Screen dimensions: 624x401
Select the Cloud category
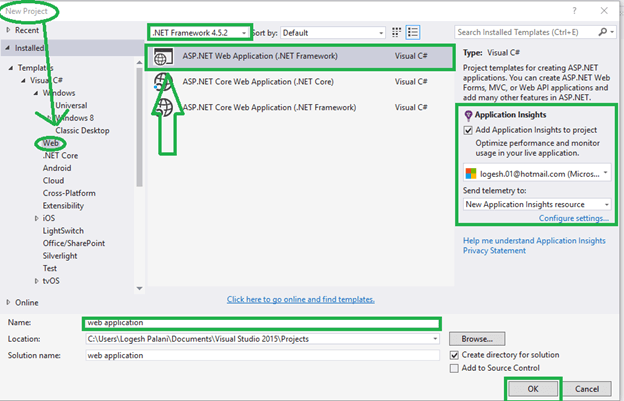click(53, 181)
